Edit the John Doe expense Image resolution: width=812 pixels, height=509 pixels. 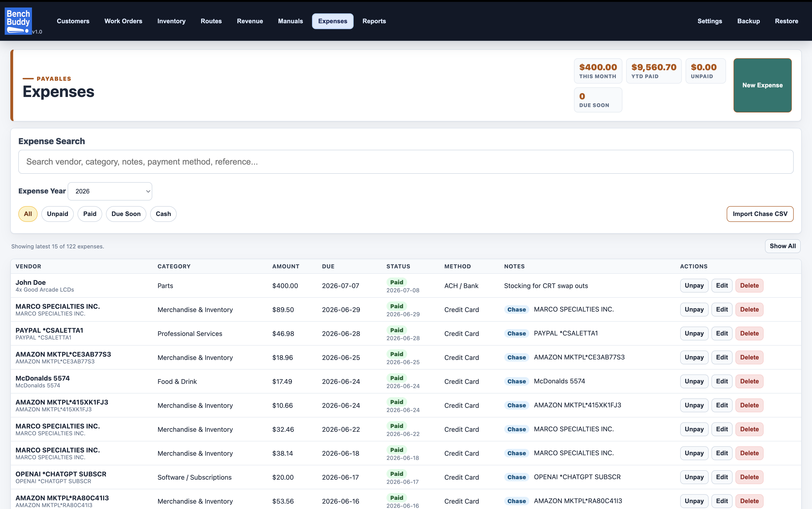pos(722,285)
